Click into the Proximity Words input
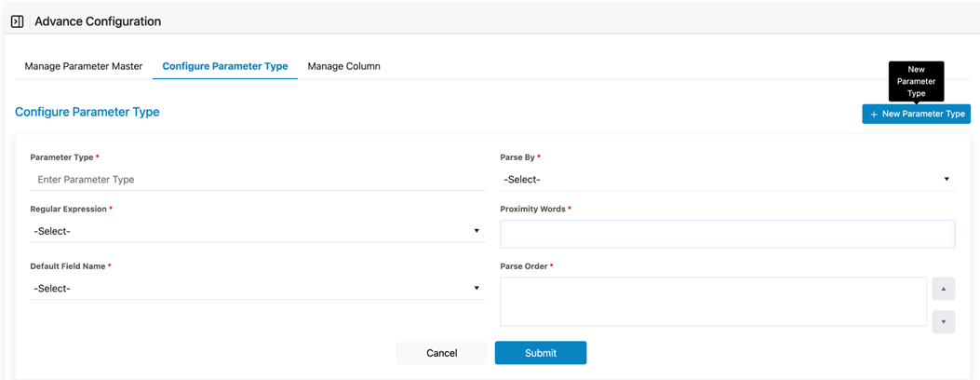Viewport: 980px width, 380px height. [727, 234]
